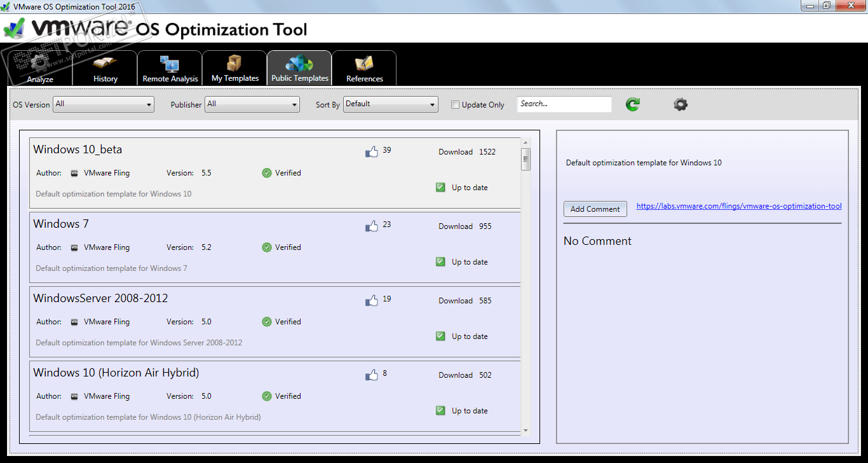Open settings via the gear icon
868x463 pixels.
[681, 104]
